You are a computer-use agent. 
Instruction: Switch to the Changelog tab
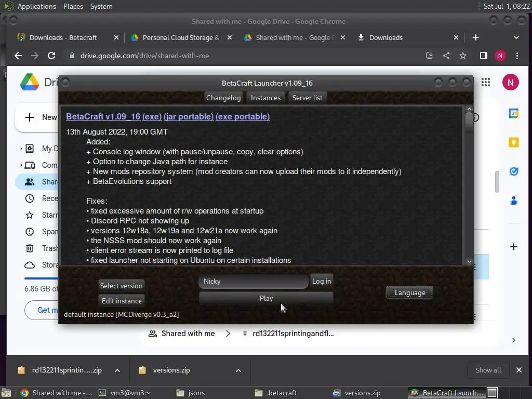click(x=223, y=98)
